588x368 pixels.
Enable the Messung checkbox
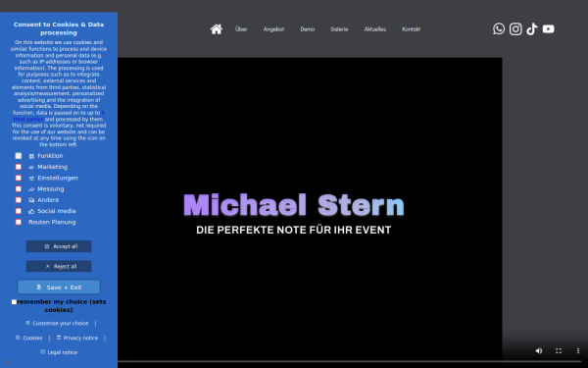[19, 188]
